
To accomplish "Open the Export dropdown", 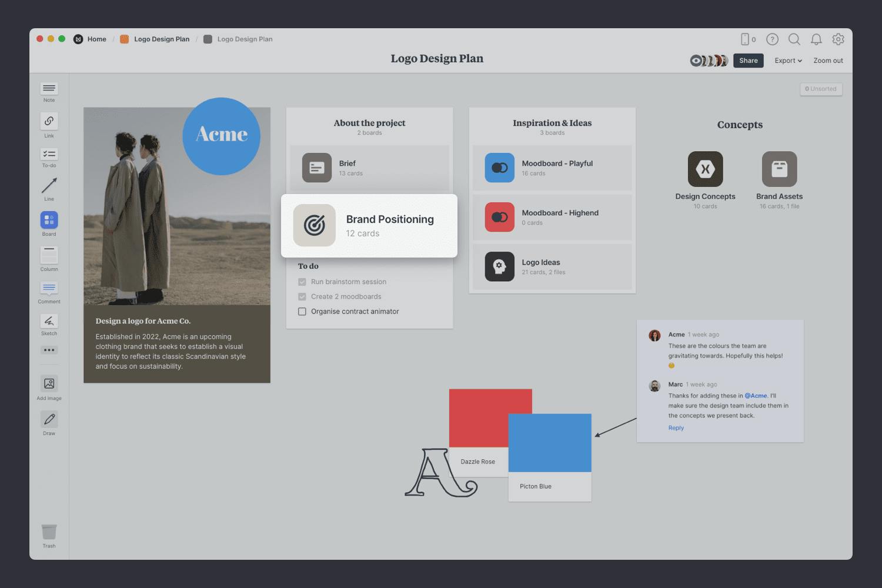I will 788,61.
